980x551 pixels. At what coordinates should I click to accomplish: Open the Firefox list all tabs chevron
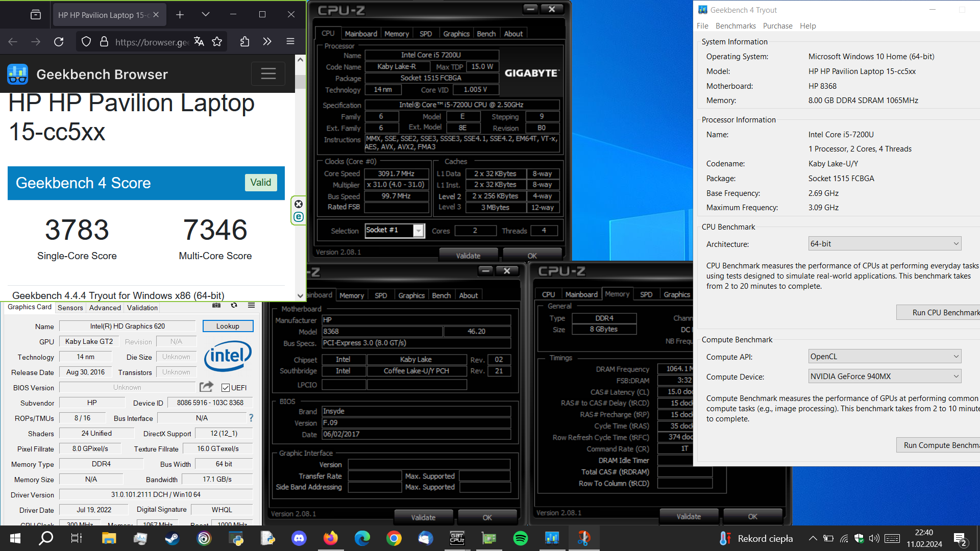[x=206, y=15]
